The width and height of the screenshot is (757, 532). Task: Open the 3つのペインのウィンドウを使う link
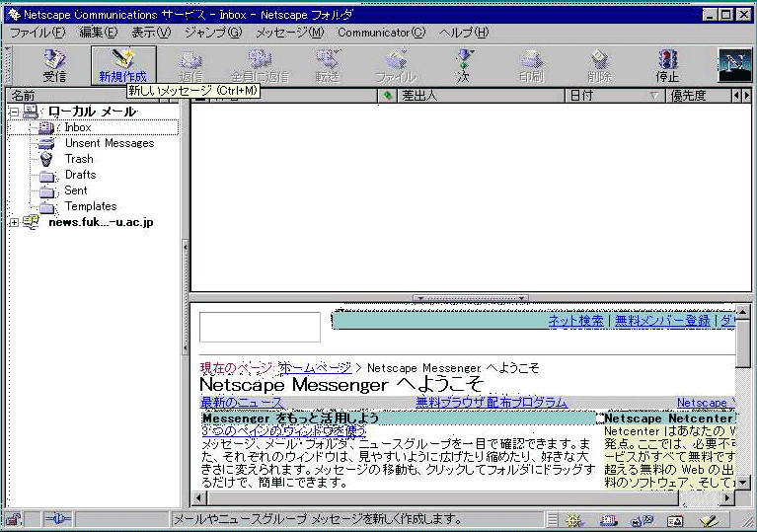point(284,430)
